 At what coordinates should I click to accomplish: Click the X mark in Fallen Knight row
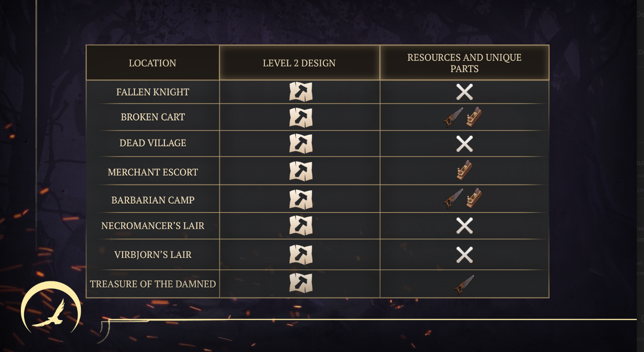click(x=465, y=92)
